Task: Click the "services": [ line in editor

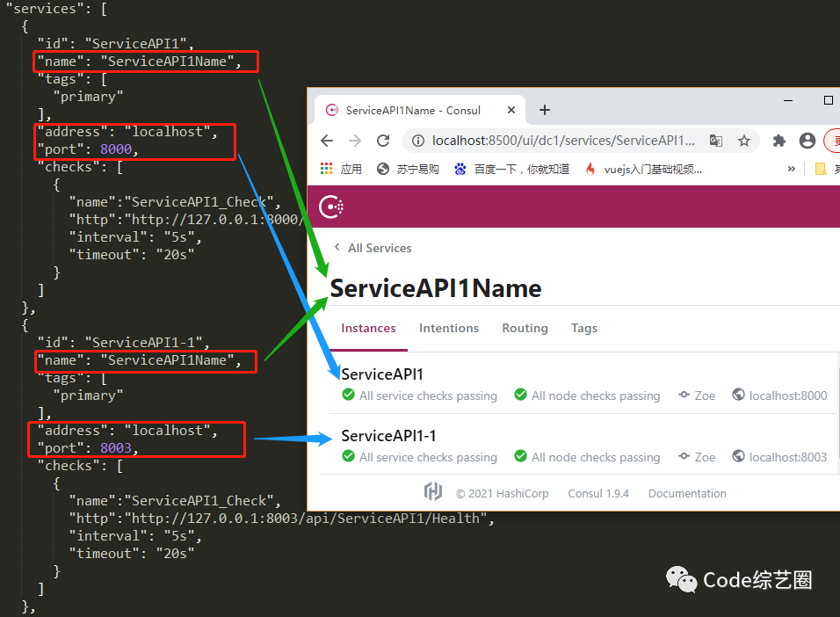Action: tap(56, 9)
